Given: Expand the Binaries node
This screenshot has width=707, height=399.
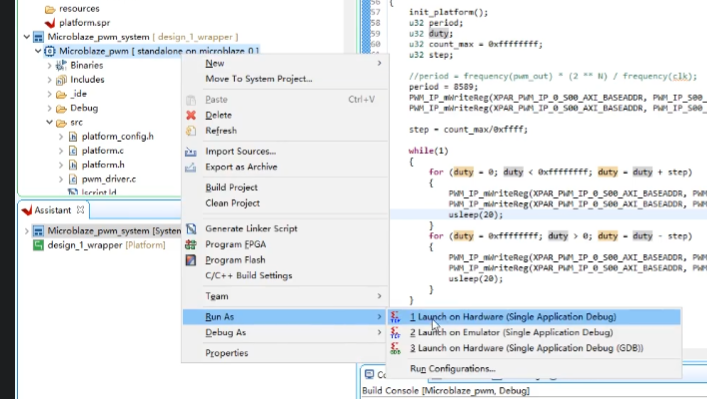Looking at the screenshot, I should coord(50,65).
